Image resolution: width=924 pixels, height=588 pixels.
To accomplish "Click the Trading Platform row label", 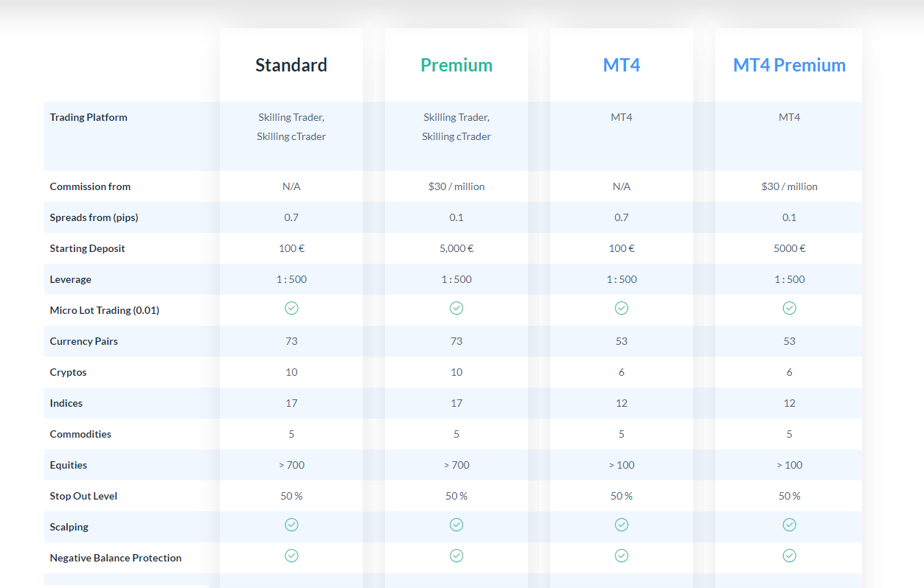I will click(x=88, y=117).
